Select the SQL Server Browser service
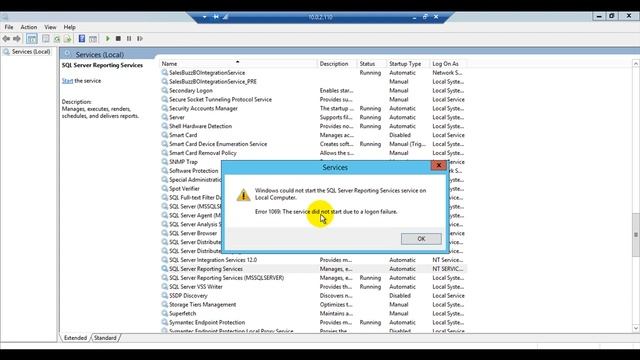 click(x=193, y=233)
